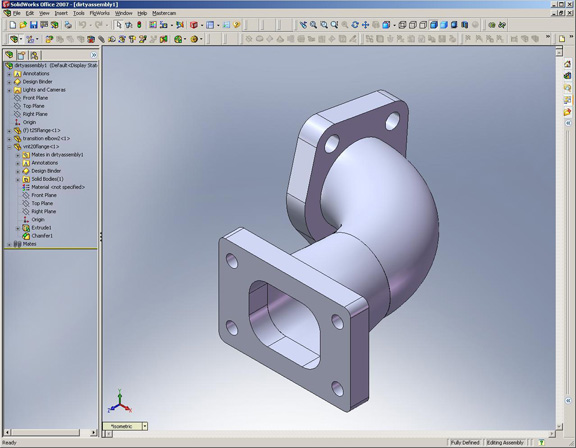Open the Isometric view orientation dropdown
This screenshot has height=448, width=576.
click(145, 426)
